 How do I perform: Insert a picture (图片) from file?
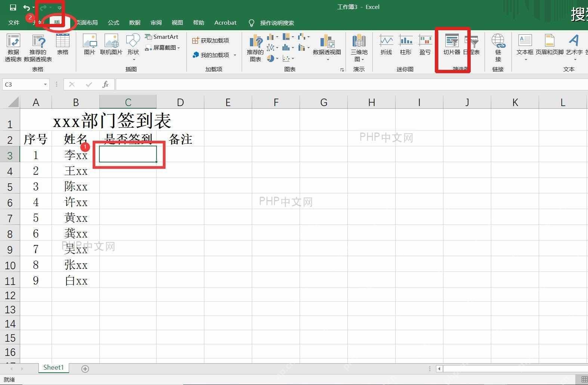[x=90, y=45]
